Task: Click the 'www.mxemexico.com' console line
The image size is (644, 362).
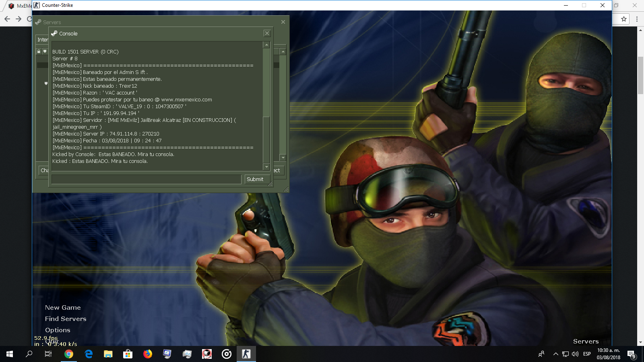Action: (132, 100)
